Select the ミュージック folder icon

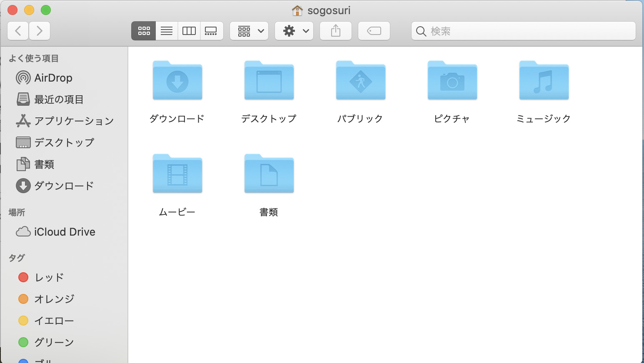pos(544,80)
